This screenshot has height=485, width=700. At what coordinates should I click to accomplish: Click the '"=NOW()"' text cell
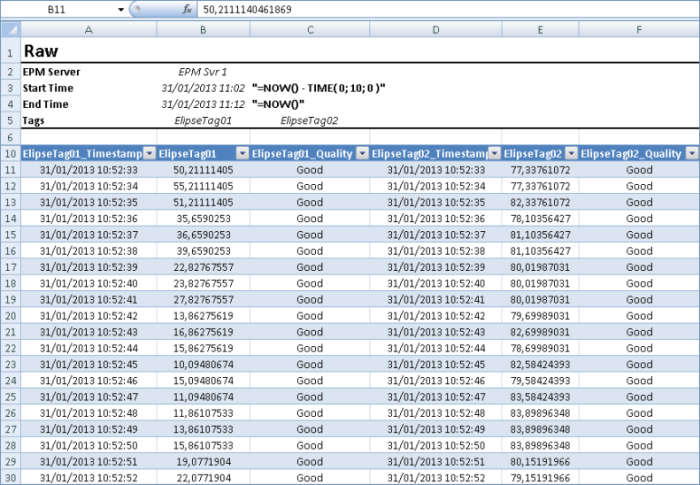pos(278,104)
